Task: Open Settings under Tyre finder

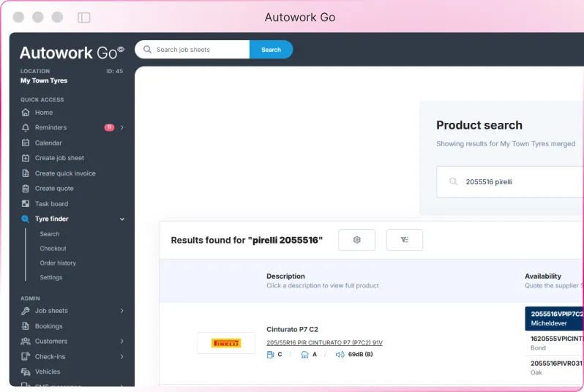Action: click(51, 277)
